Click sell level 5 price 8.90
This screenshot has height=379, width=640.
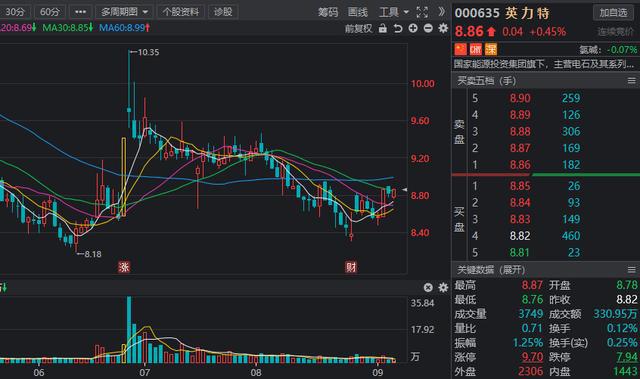pos(520,98)
